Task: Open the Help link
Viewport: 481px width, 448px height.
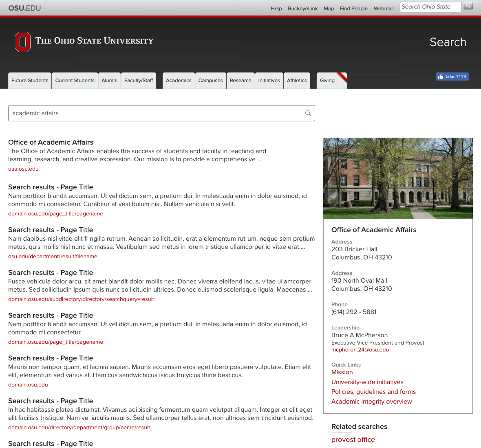Action: point(276,9)
